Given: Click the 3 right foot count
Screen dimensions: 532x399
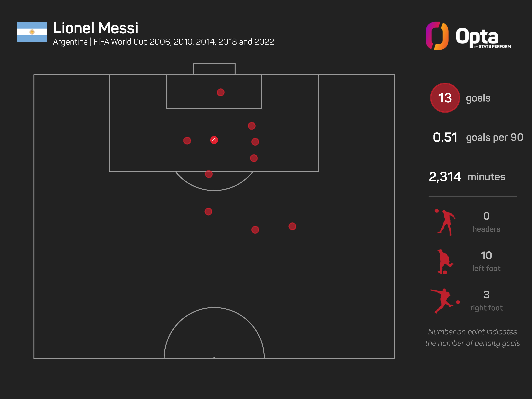Looking at the screenshot, I should [x=486, y=295].
